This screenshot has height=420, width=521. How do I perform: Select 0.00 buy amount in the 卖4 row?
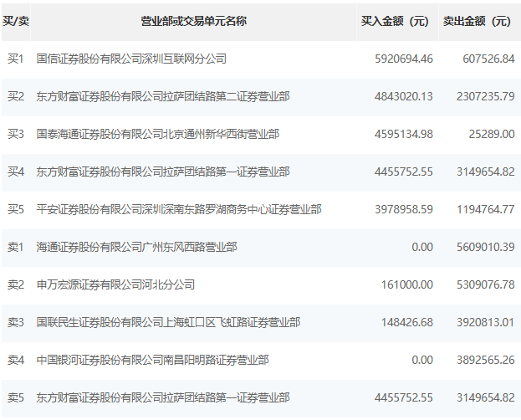click(x=422, y=360)
